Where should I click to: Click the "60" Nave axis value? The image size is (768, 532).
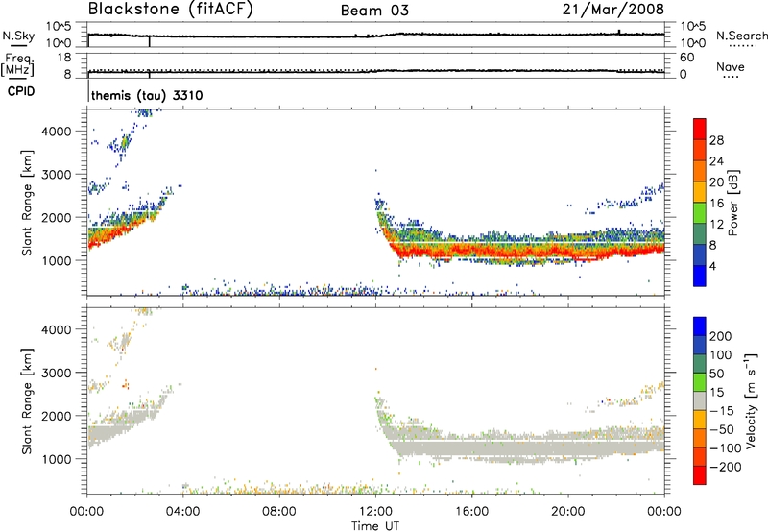(x=686, y=58)
